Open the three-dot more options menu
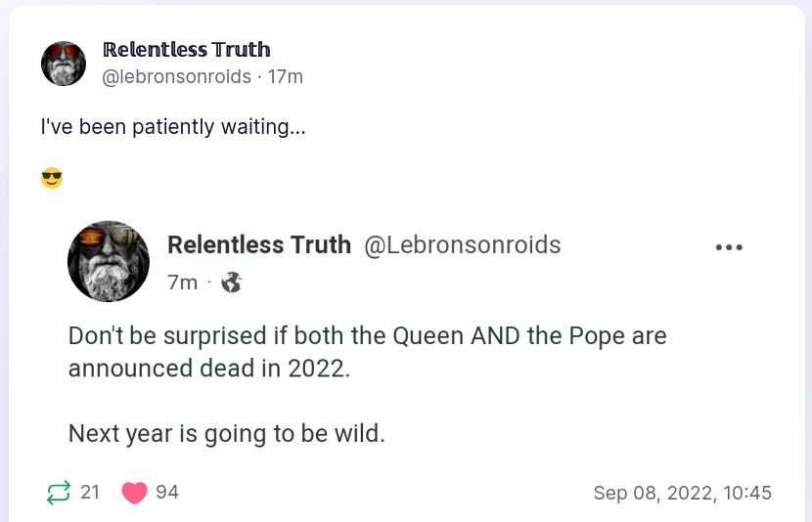 [x=729, y=247]
